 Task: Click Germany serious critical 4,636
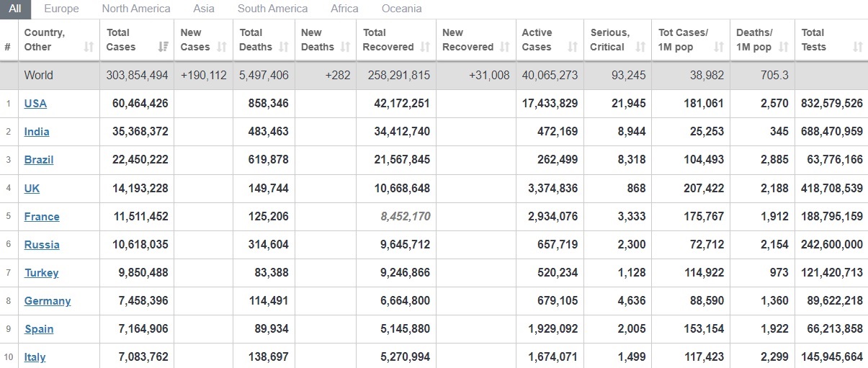(x=632, y=300)
